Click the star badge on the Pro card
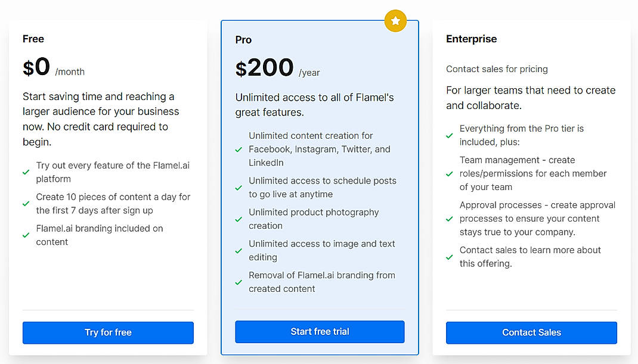The width and height of the screenshot is (638, 364). coord(395,20)
